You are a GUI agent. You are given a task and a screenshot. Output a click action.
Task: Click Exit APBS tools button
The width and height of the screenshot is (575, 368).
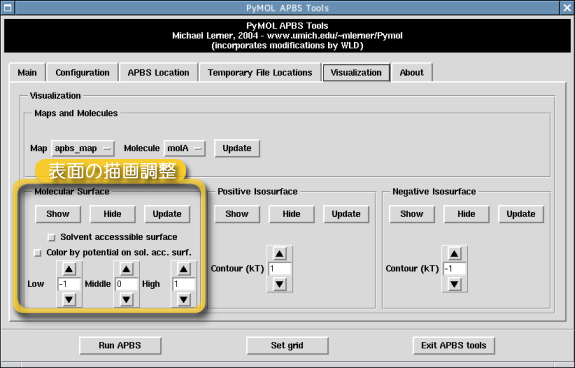pos(454,346)
